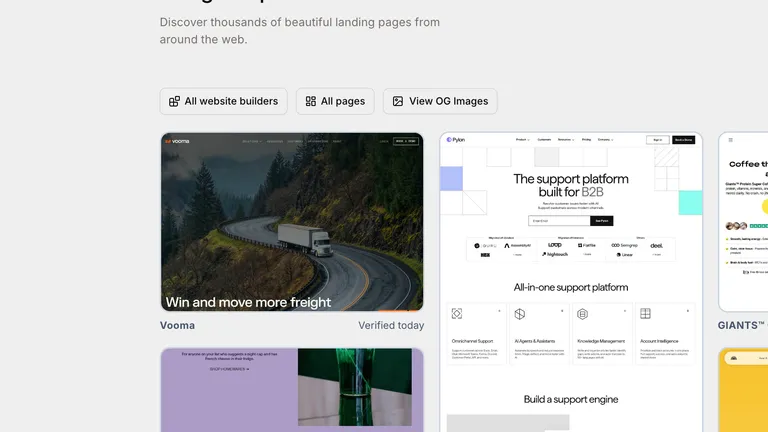The image size is (768, 432).
Task: Click the Knowledge Management card icon
Action: [x=582, y=314]
